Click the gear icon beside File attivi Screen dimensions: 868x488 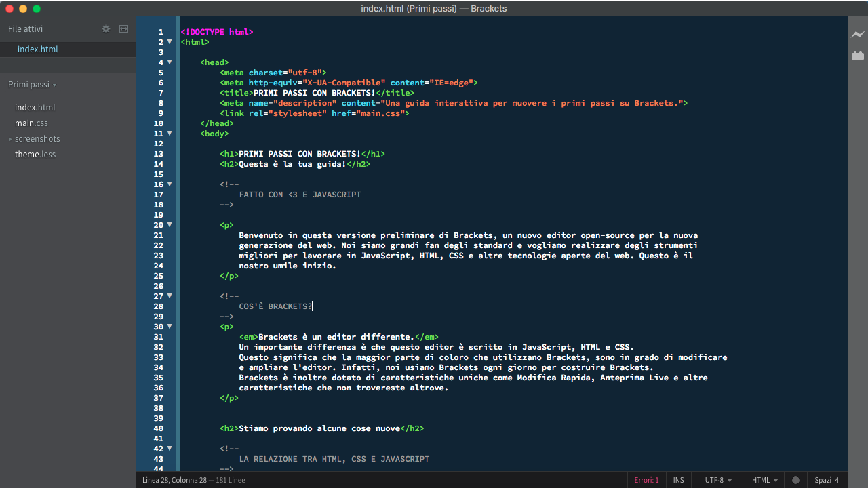pos(106,29)
